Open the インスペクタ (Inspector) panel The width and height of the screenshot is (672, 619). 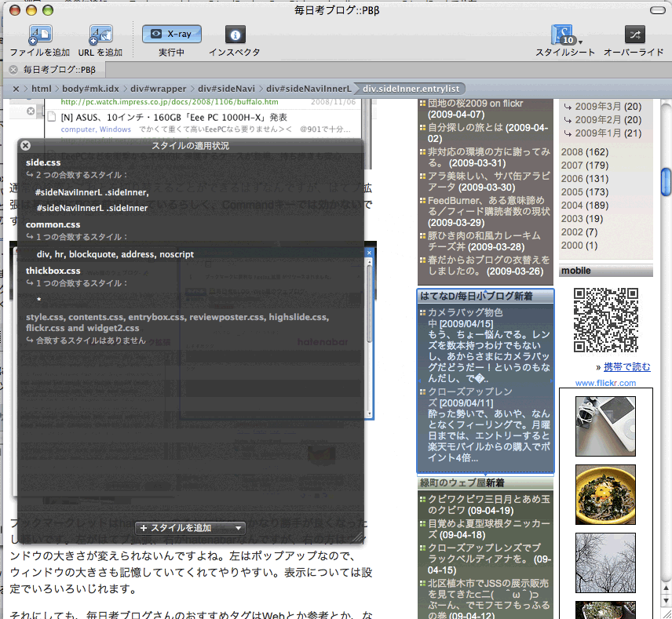point(234,35)
